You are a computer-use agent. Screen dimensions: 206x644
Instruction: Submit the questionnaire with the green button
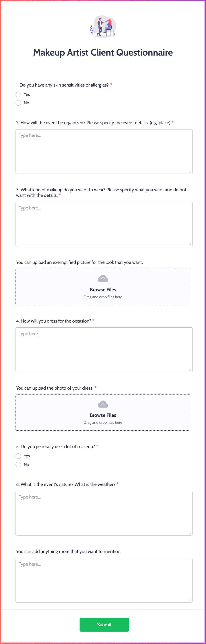(x=104, y=625)
